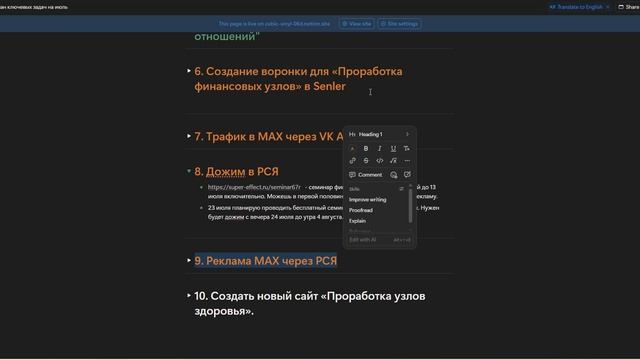The image size is (640, 360).
Task: Click the filter icon next to Skills
Action: click(401, 189)
